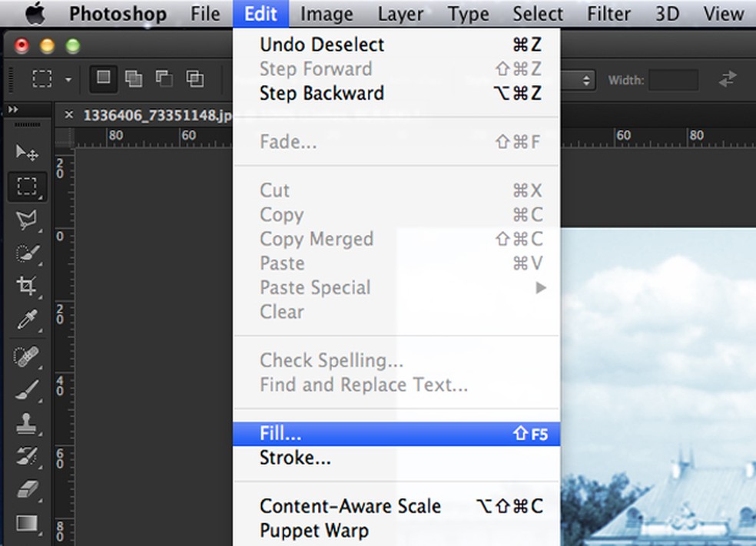Enable Add to Selection mode
Image resolution: width=756 pixels, height=546 pixels.
tap(134, 78)
